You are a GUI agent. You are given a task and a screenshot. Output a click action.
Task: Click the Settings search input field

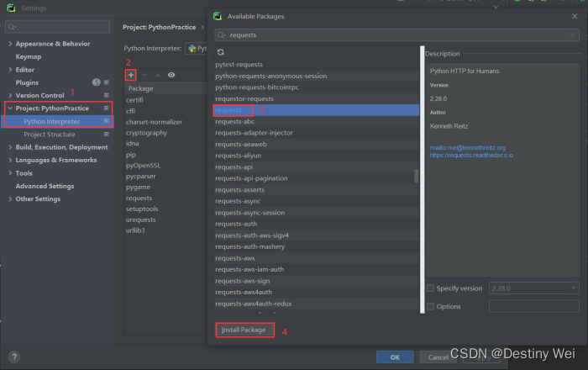point(57,27)
